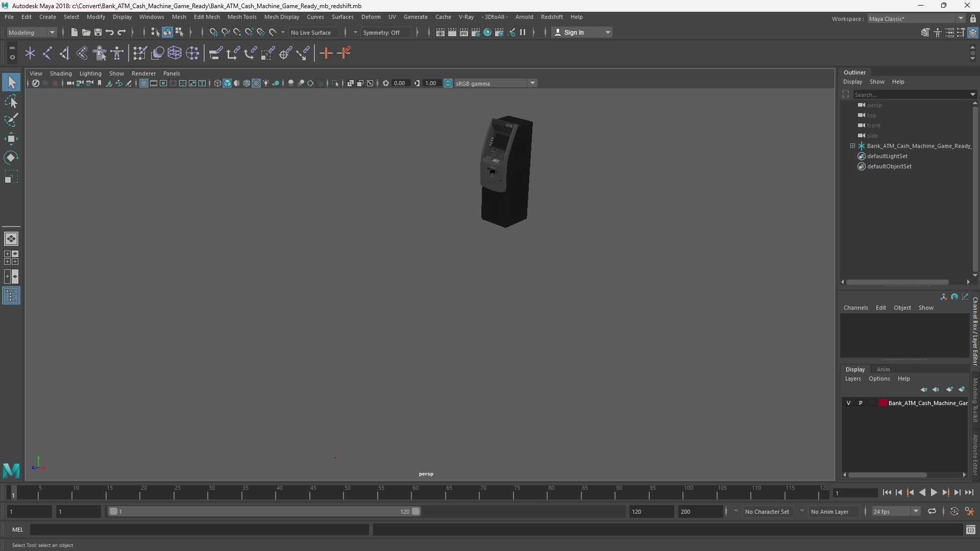Click the Undo arrow icon

(110, 32)
